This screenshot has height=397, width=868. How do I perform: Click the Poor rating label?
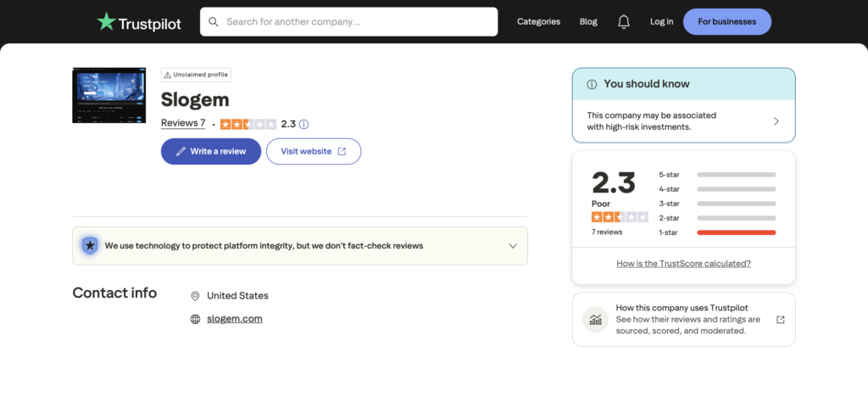[x=601, y=204]
